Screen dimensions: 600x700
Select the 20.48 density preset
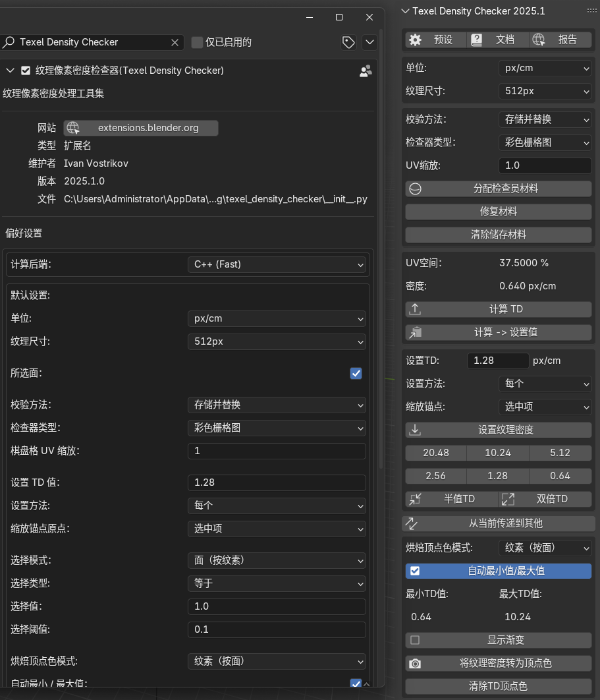[436, 453]
